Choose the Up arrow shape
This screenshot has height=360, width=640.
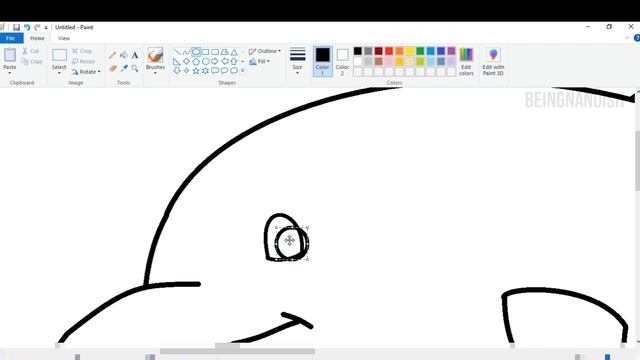(234, 61)
